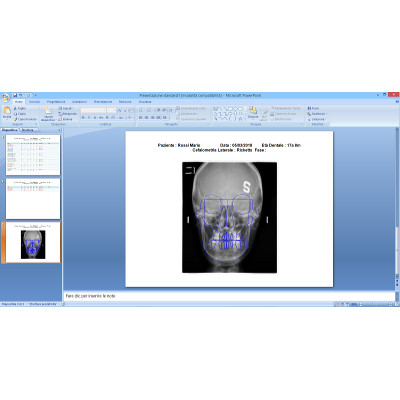This screenshot has height=400, width=400.
Task: Adjust the zoom slider in status bar
Action: (x=373, y=304)
